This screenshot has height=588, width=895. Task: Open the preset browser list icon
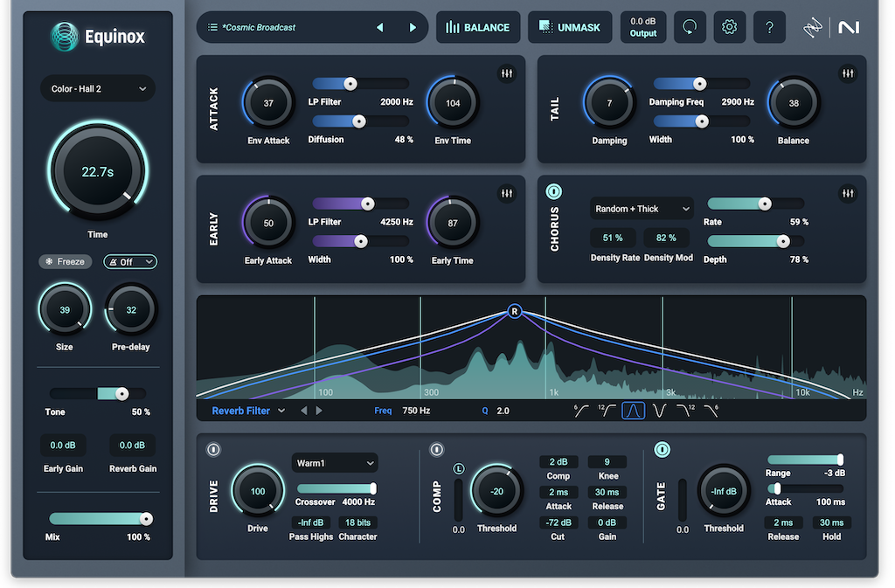click(212, 27)
